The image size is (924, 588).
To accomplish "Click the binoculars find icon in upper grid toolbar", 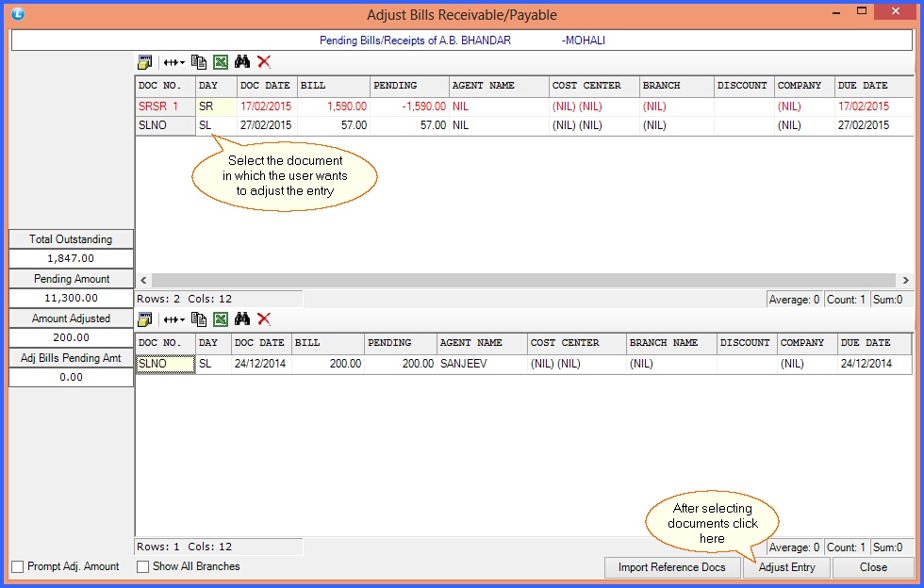I will [x=242, y=62].
